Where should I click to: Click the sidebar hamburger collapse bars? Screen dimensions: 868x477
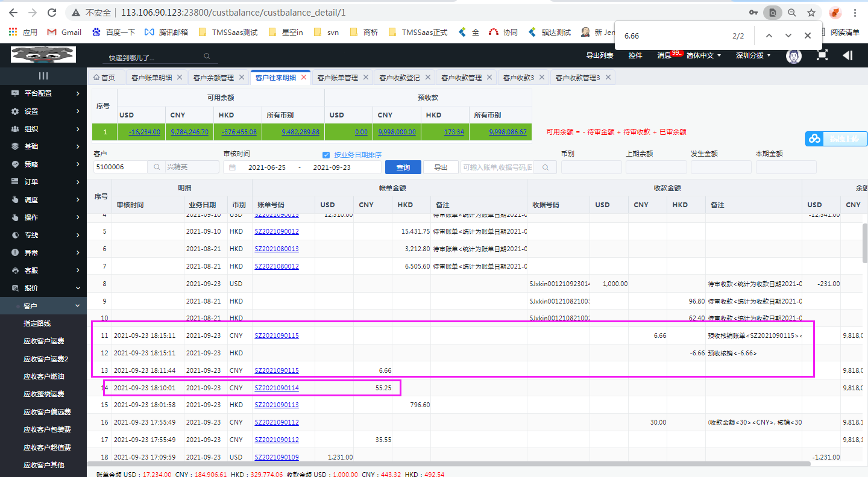43,76
